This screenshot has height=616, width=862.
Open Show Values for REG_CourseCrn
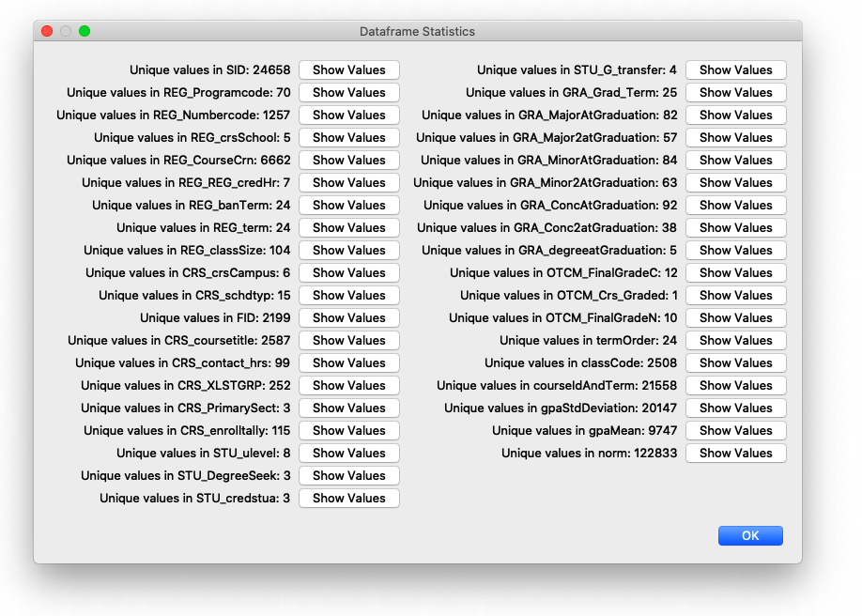coord(348,160)
